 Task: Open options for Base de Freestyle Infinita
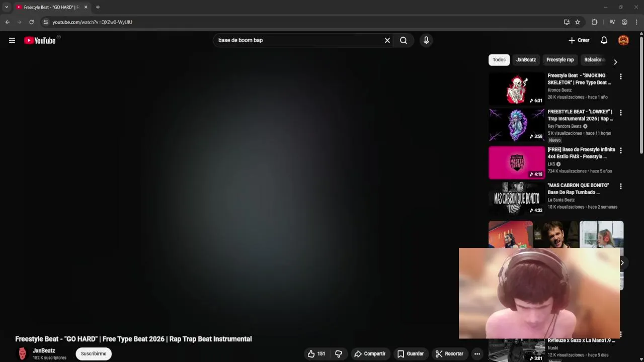point(620,150)
